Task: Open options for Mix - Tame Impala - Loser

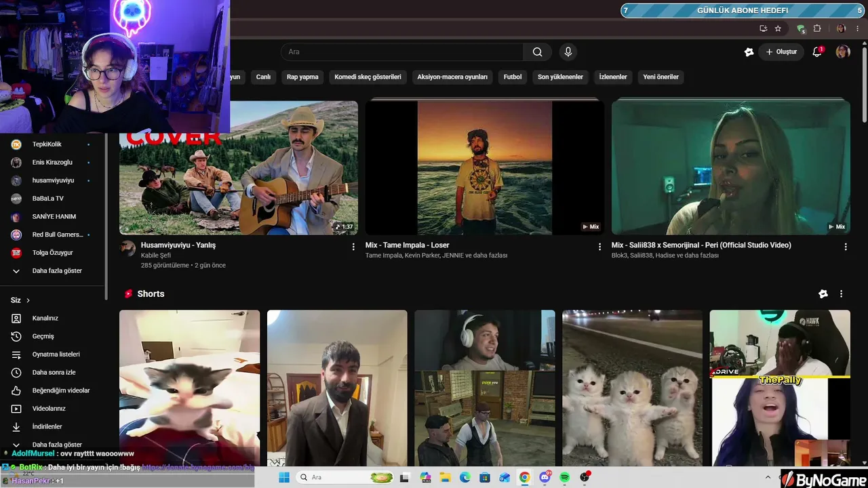Action: click(x=599, y=247)
